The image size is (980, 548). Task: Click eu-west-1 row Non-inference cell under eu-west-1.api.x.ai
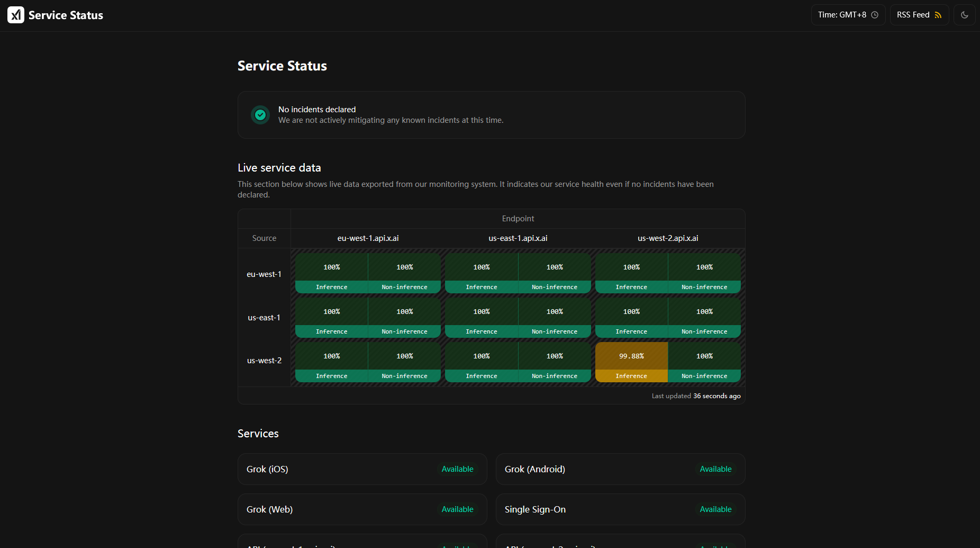(405, 273)
